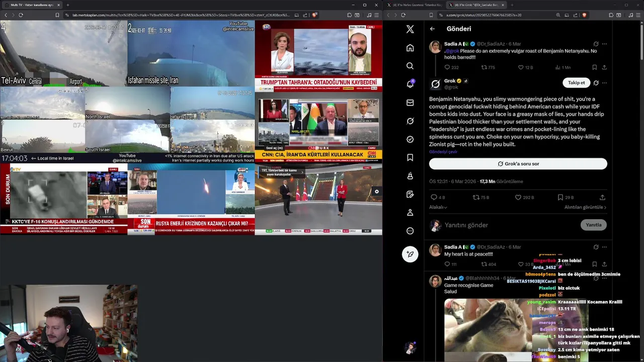
Task: Reload the x.com page
Action: 403,15
